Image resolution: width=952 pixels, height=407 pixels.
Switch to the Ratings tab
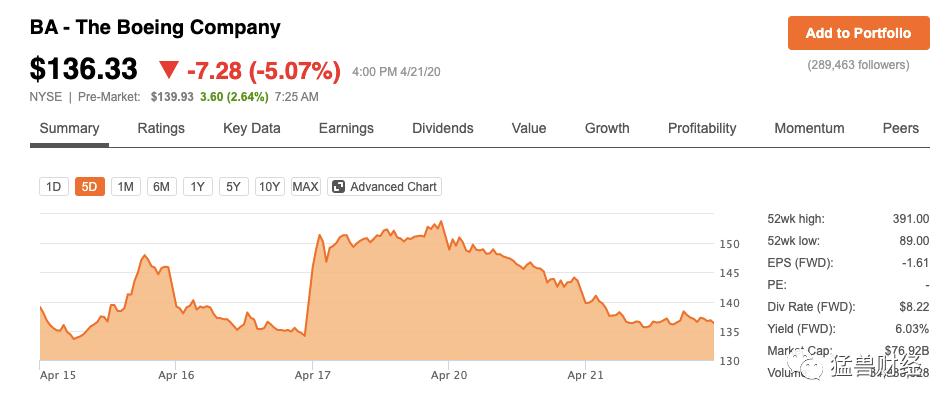[161, 128]
